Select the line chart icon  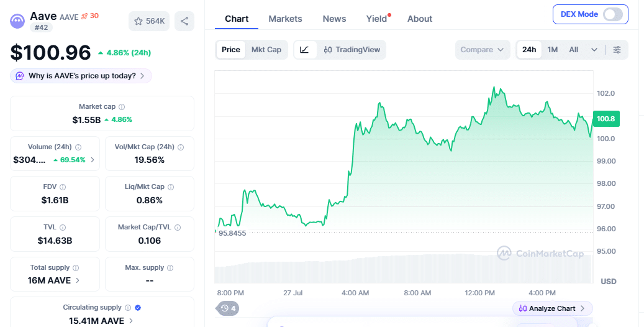[305, 50]
